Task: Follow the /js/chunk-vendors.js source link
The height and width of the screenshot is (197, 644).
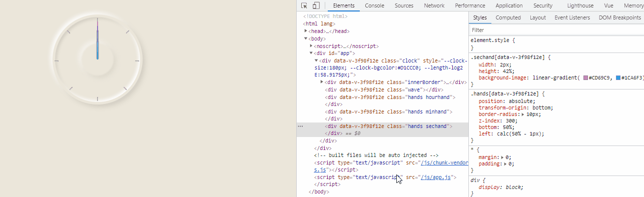Action: click(x=445, y=162)
